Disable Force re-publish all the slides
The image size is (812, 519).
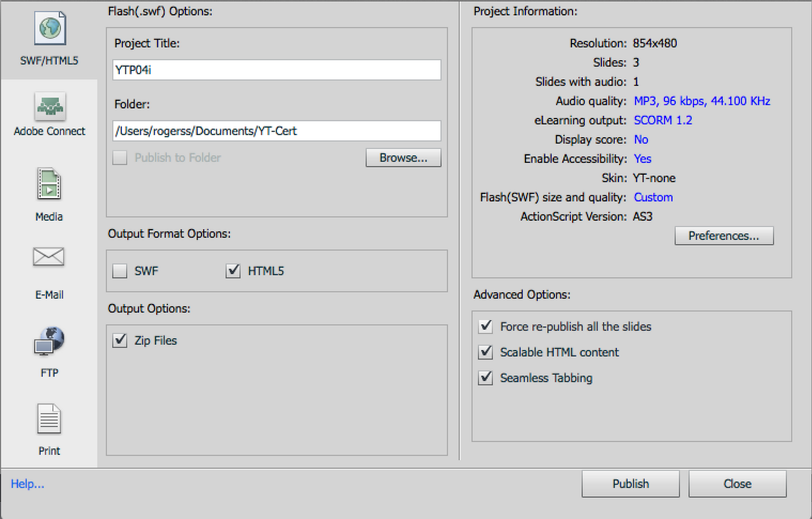[486, 327]
